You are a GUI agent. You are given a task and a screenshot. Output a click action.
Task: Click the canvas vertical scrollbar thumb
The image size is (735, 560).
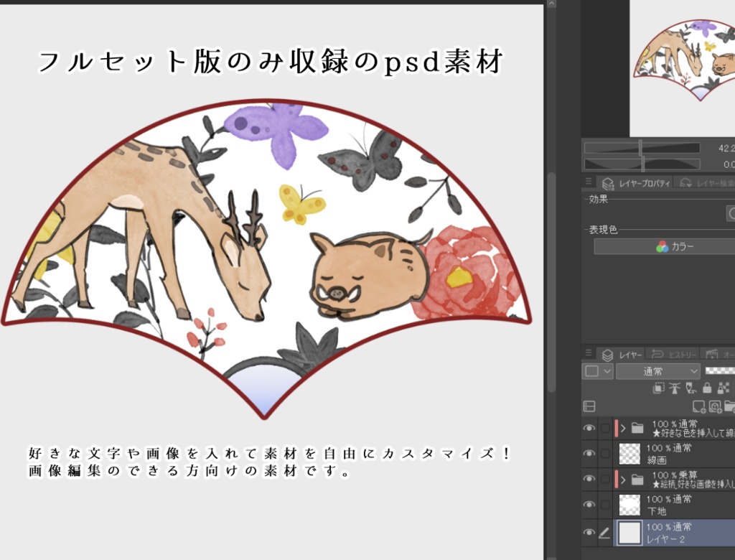click(552, 281)
